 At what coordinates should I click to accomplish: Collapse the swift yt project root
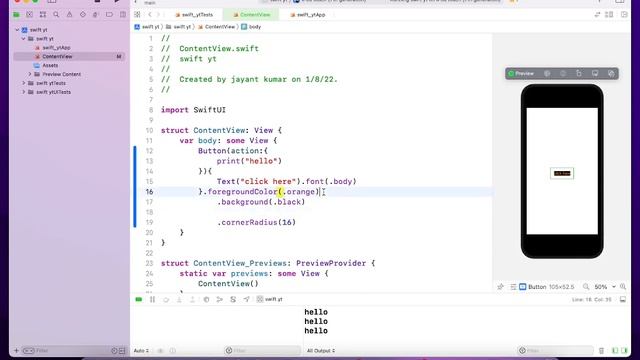pos(17,30)
